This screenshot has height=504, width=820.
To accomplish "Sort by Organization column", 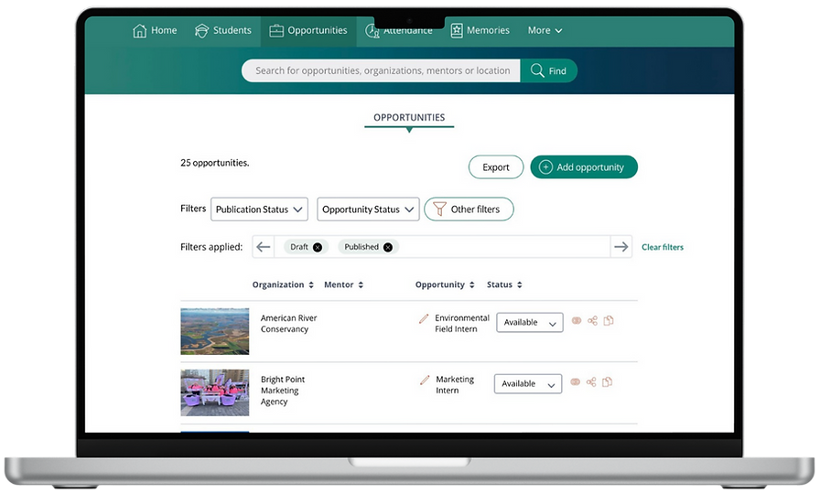I will coord(283,285).
